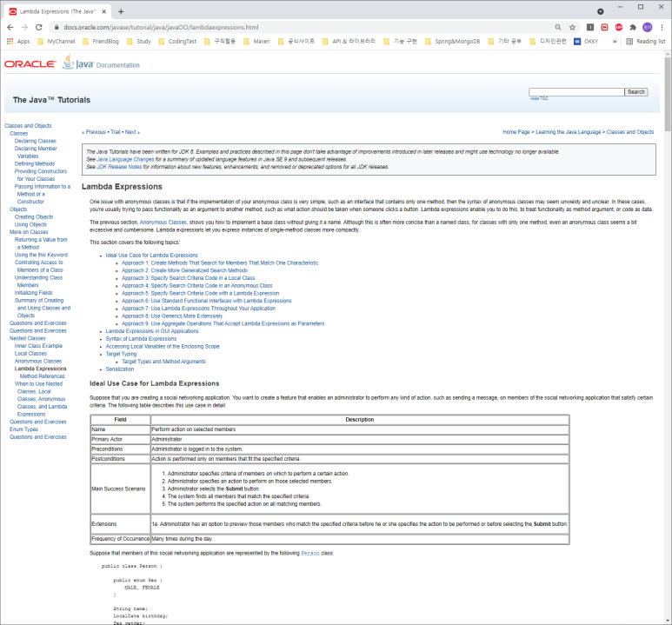Go back with the browser back arrow
672x625 pixels.
[x=10, y=27]
